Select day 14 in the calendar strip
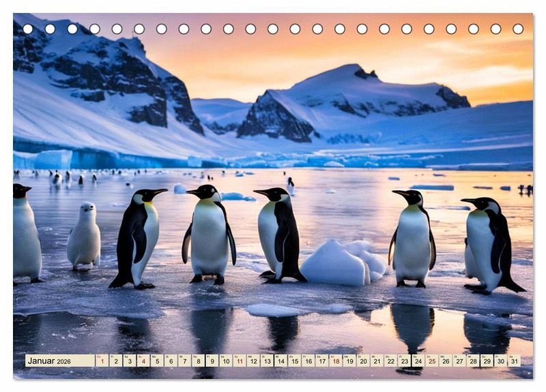The width and height of the screenshot is (546, 392). click(281, 361)
